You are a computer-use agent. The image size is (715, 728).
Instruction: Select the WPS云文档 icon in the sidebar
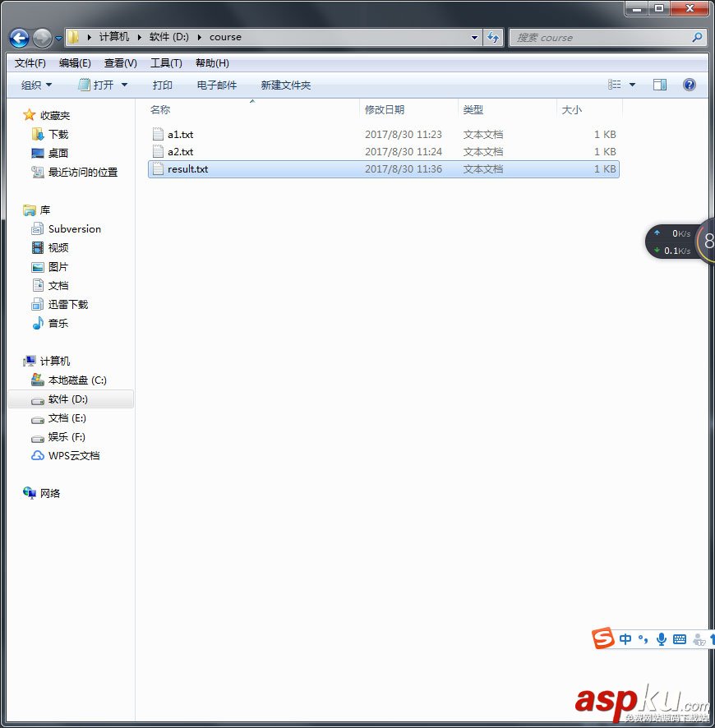click(39, 456)
